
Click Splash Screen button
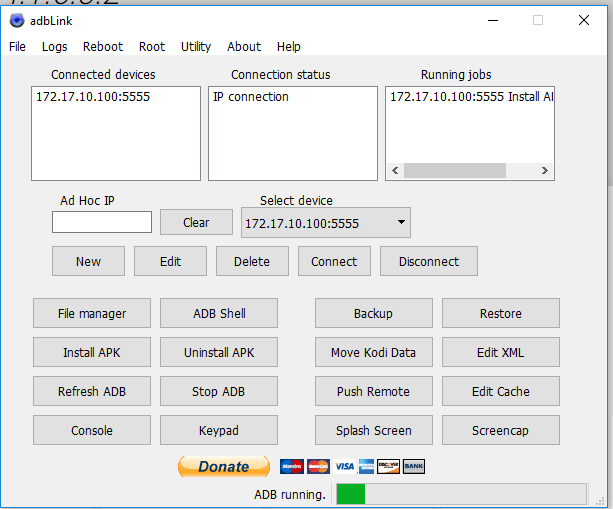click(x=374, y=430)
